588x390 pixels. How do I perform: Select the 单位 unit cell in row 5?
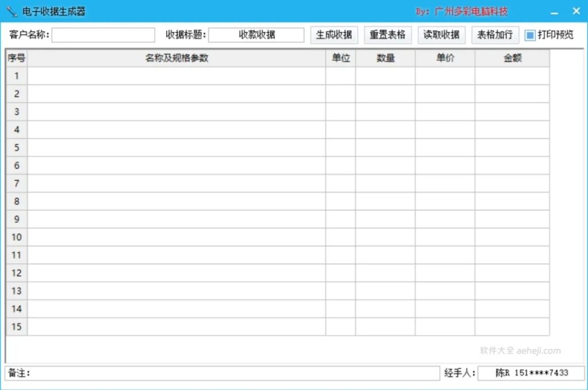pyautogui.click(x=341, y=148)
